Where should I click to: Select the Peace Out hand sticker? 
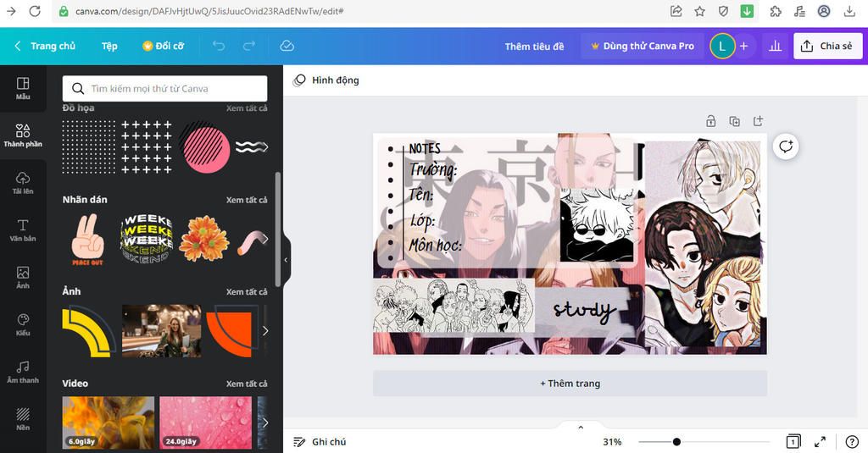point(87,240)
